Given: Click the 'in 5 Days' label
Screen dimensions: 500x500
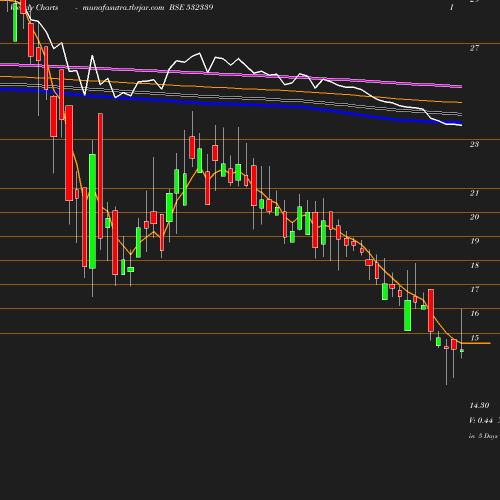Looking at the screenshot, I should pyautogui.click(x=483, y=436).
